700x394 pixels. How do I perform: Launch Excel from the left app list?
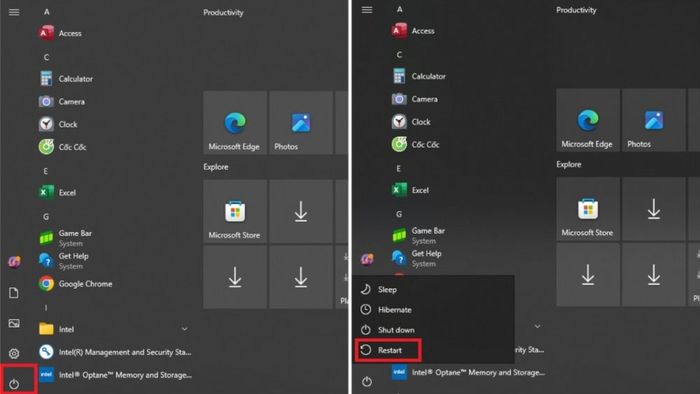[x=57, y=192]
